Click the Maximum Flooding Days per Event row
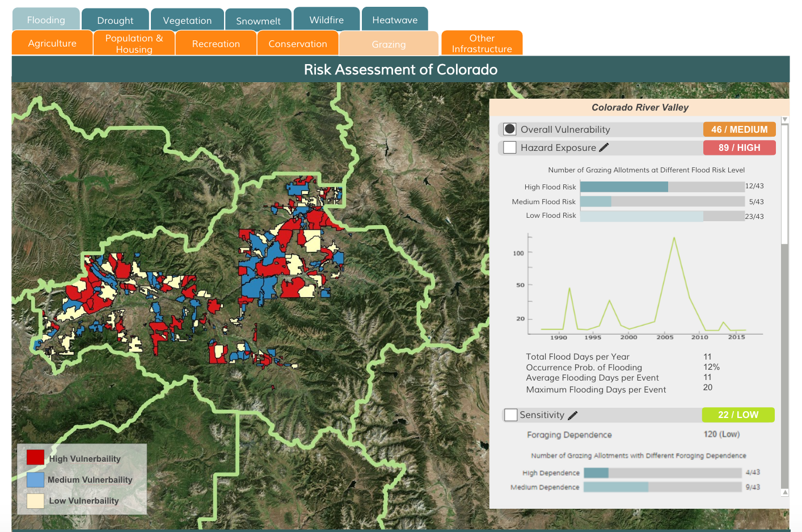 tap(619, 389)
